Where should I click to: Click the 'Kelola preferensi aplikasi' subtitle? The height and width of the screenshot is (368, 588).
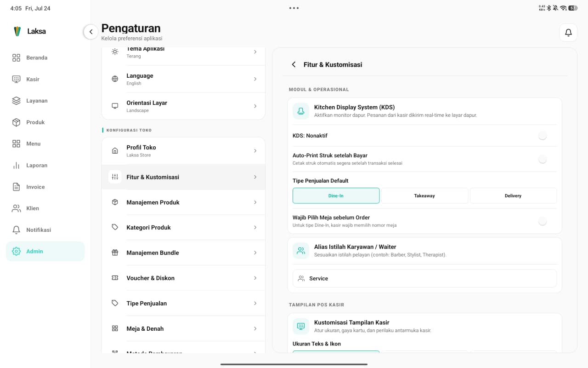point(132,39)
